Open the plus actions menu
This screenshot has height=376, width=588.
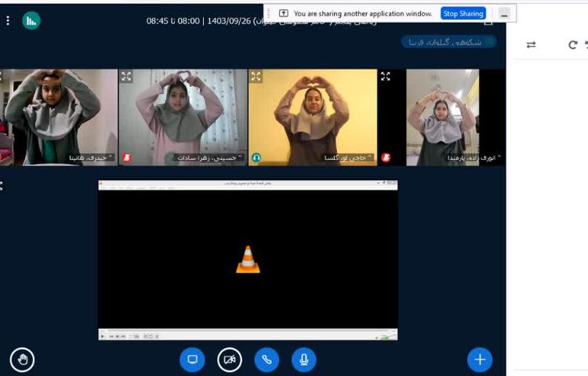tap(480, 360)
